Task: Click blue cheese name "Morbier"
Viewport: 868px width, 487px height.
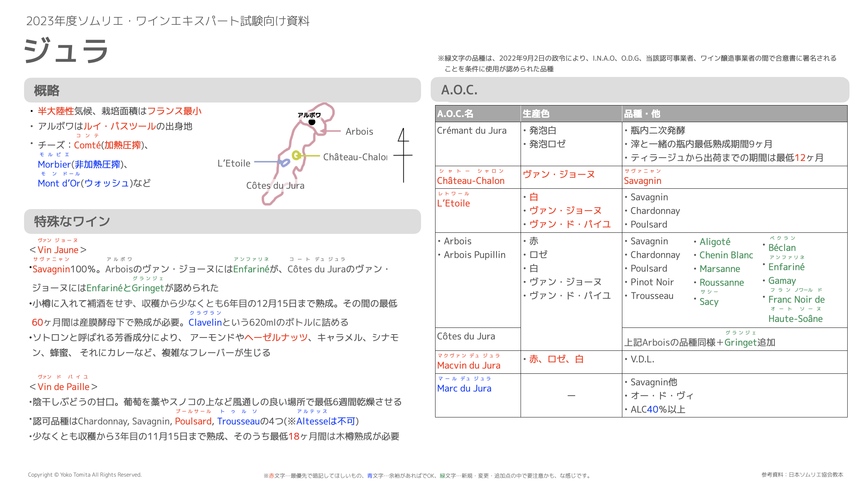Action: coord(54,164)
